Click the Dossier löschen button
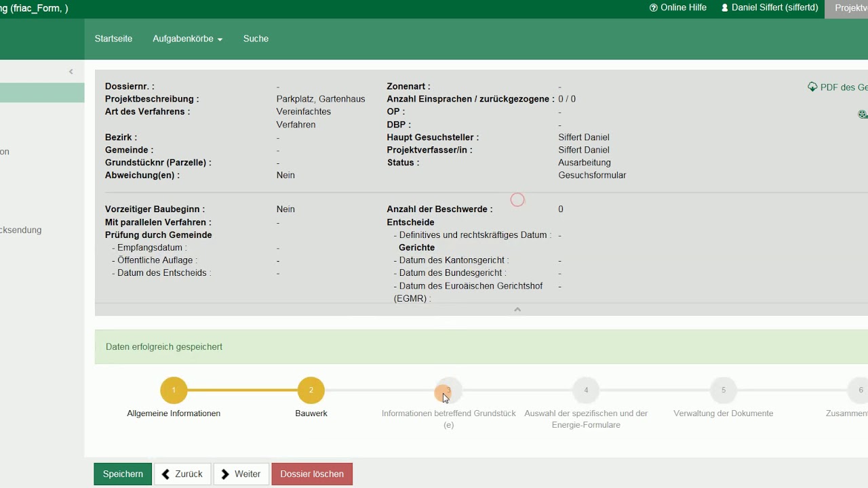The height and width of the screenshot is (488, 868). pyautogui.click(x=312, y=474)
